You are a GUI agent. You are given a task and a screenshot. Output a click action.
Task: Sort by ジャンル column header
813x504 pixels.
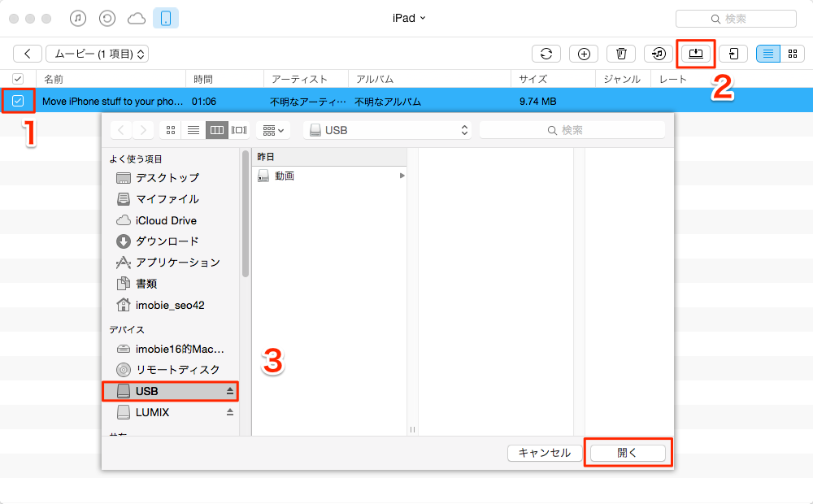point(622,80)
